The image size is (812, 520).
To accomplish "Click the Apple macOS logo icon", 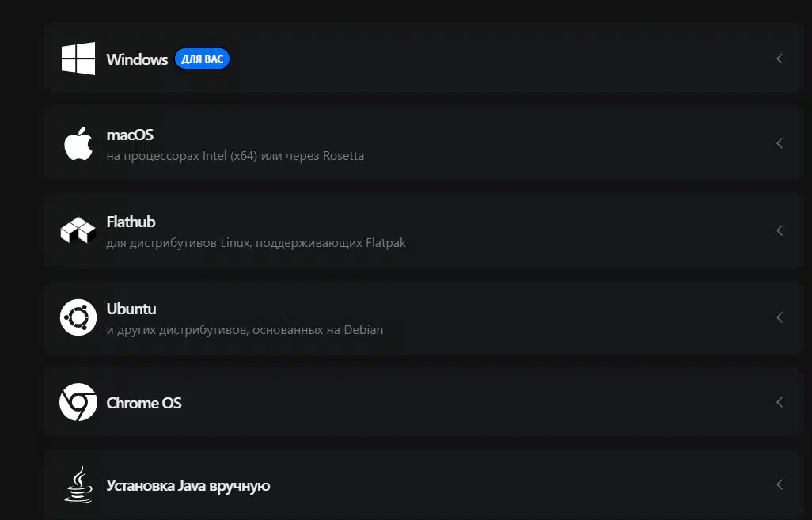I will point(78,143).
